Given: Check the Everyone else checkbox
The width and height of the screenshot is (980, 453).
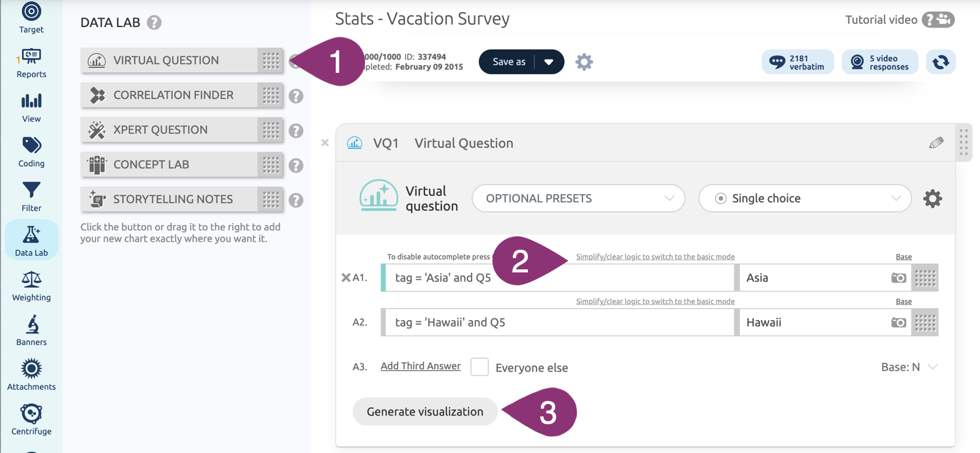Looking at the screenshot, I should tap(480, 367).
